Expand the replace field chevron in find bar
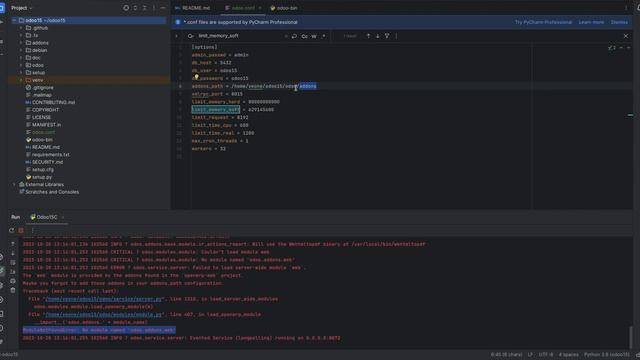Screen dimensions: 640x360 [177, 36]
